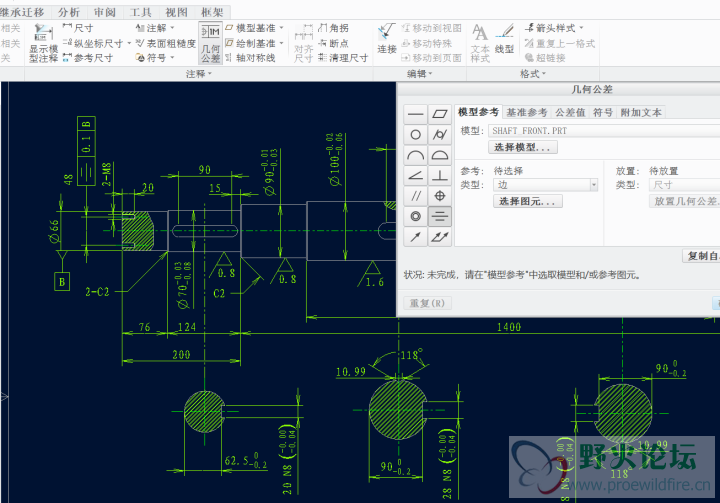
Task: Click the 参考尺寸 reference dimension tool
Action: (x=88, y=58)
